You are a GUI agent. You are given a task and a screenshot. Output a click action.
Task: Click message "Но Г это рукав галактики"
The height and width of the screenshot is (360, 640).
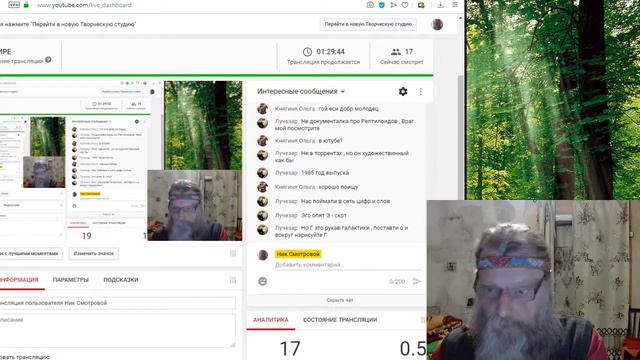point(342,231)
